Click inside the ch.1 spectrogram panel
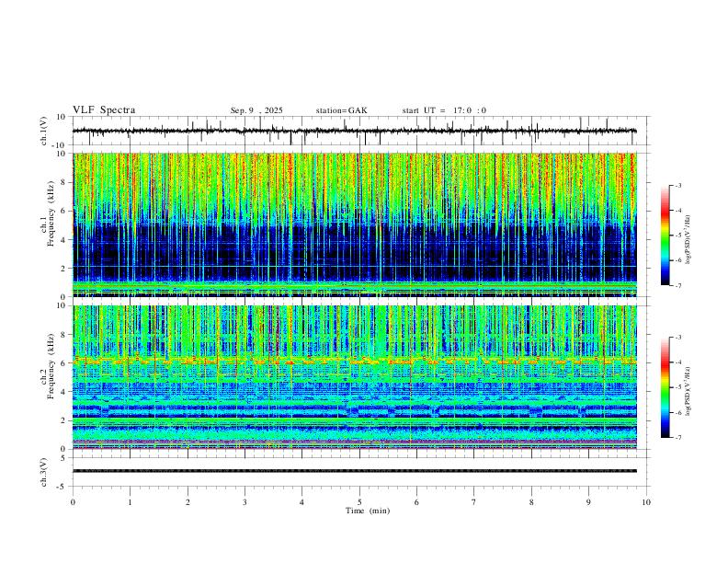728x563 pixels. tap(355, 224)
